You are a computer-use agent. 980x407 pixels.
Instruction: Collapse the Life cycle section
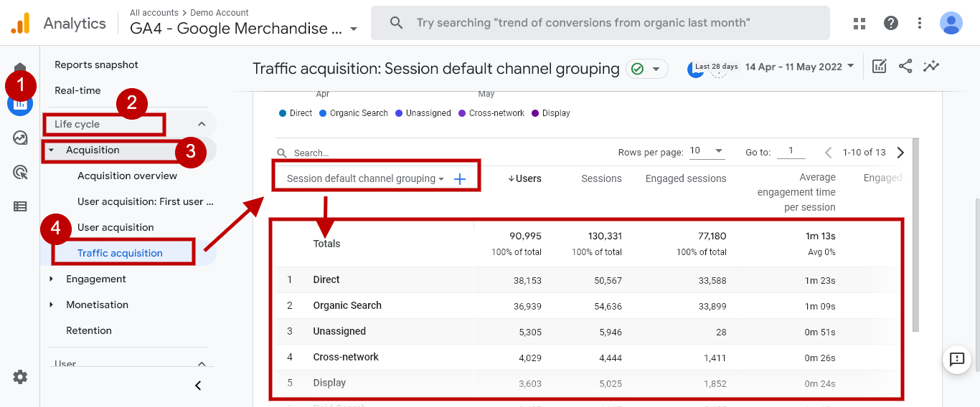tap(202, 124)
